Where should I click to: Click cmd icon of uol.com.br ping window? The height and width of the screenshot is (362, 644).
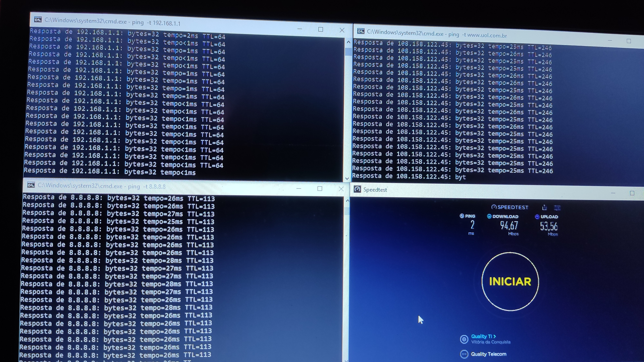[360, 32]
